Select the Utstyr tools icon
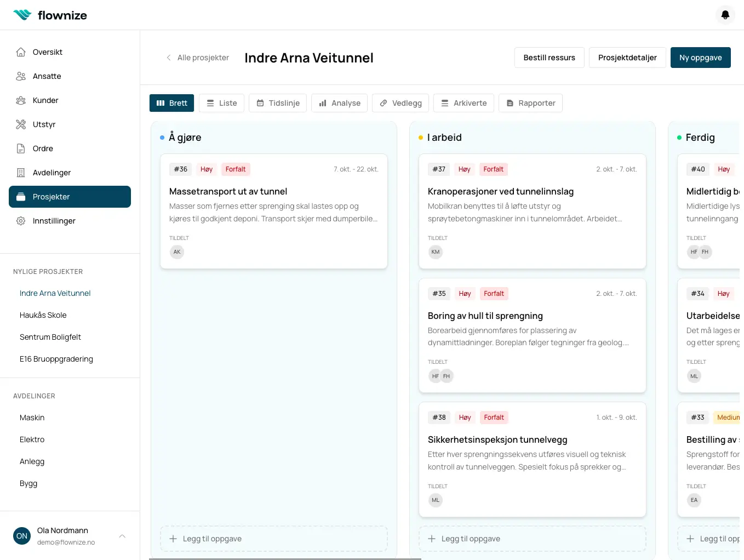744x560 pixels. pyautogui.click(x=20, y=124)
